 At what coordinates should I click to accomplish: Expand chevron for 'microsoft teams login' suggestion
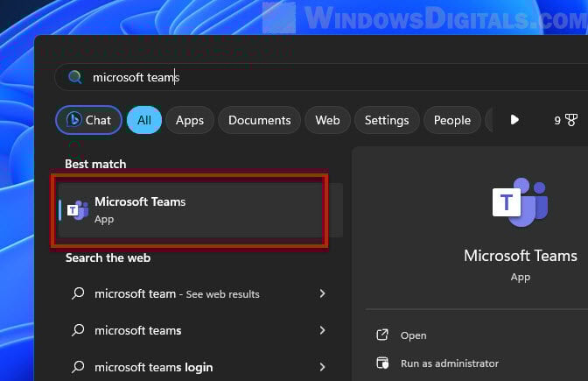pos(322,367)
